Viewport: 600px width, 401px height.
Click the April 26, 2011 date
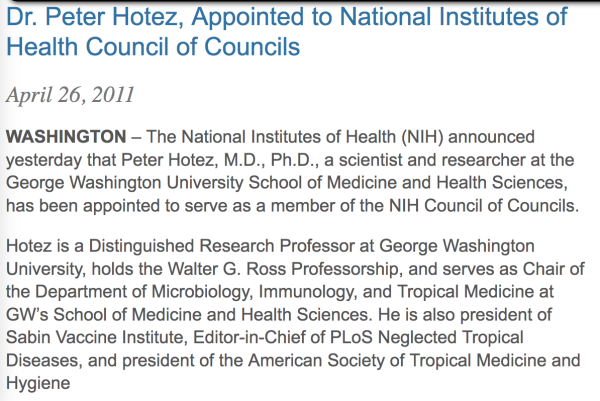coord(70,95)
